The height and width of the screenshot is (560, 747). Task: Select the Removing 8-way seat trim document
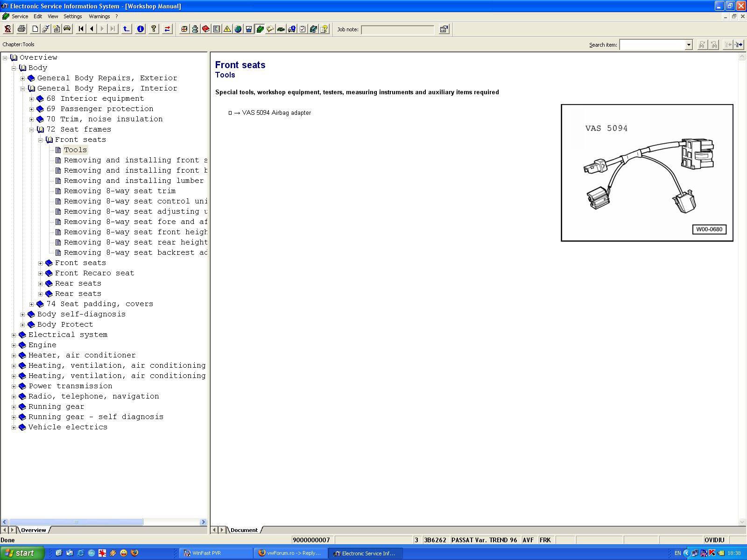(x=120, y=191)
